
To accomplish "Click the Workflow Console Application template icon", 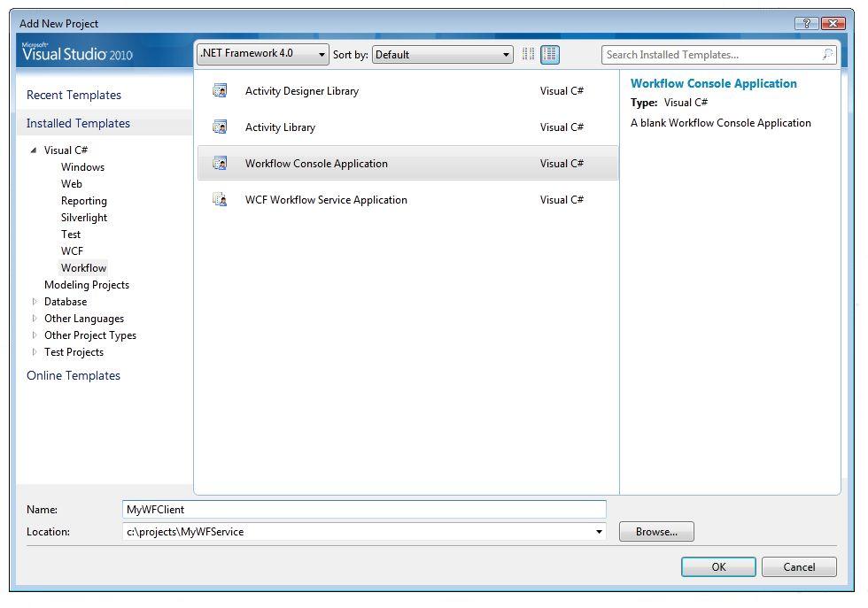I will click(220, 163).
